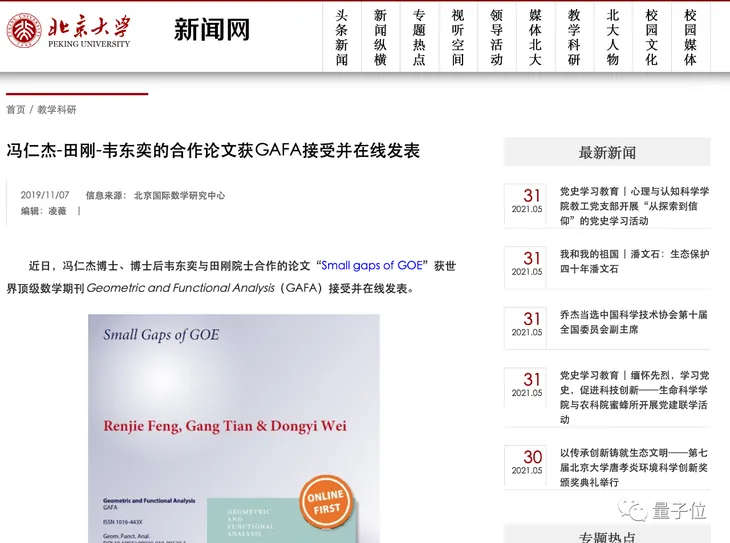Click the 首页 breadcrumb link
Viewport: 730px width, 543px height.
16,110
